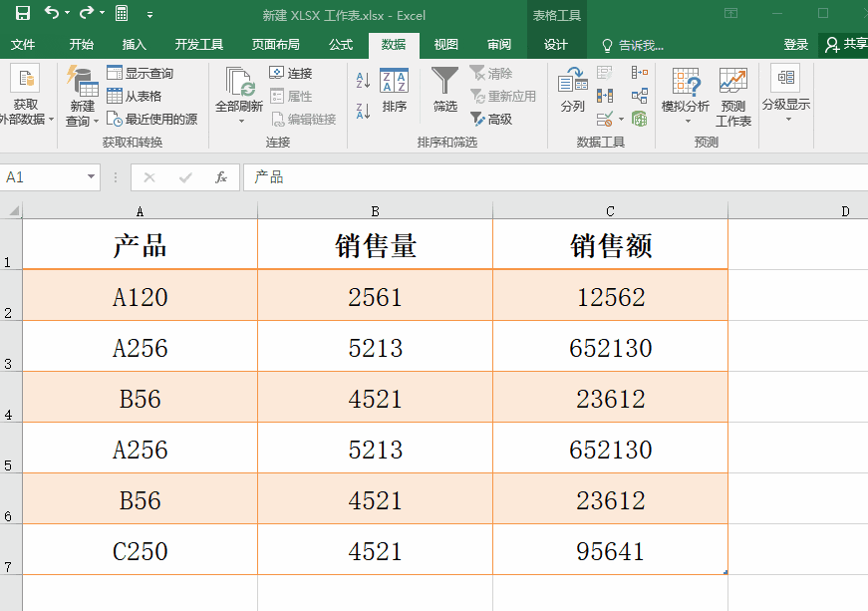Open the 排序 sort dialog
The image size is (868, 611).
pos(395,91)
